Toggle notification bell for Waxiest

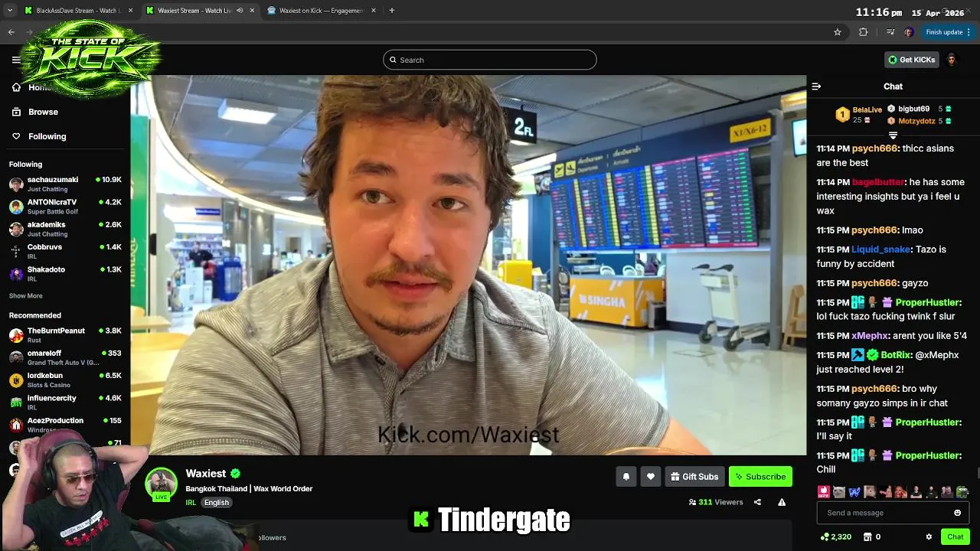tap(626, 477)
